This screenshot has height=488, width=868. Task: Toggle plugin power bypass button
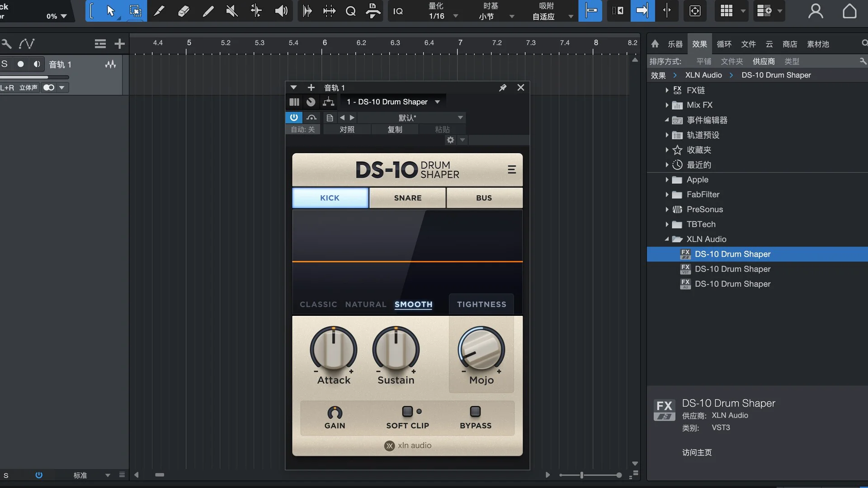pyautogui.click(x=294, y=117)
